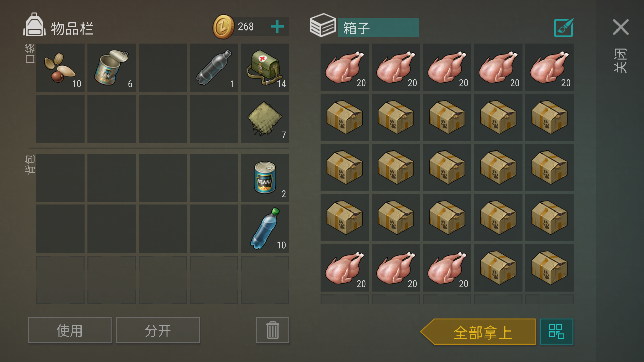The image size is (644, 362).
Task: Select the canned Beanz item
Action: [265, 178]
